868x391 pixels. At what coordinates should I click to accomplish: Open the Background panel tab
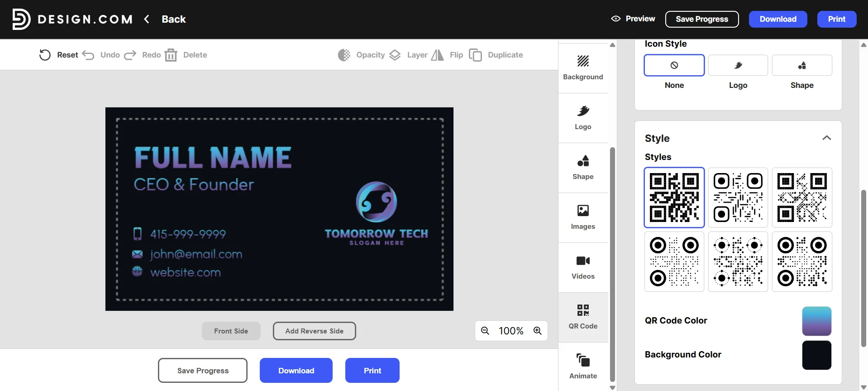(583, 68)
